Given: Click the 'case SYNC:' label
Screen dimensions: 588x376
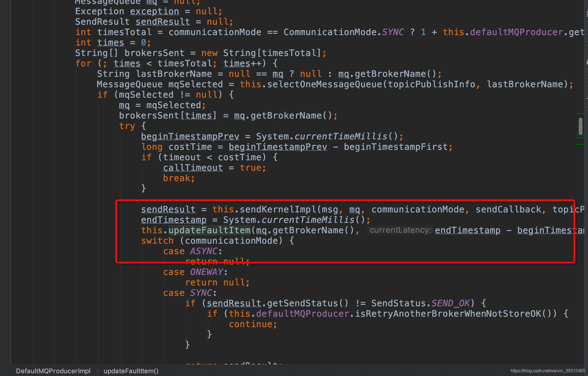Looking at the screenshot, I should [190, 293].
